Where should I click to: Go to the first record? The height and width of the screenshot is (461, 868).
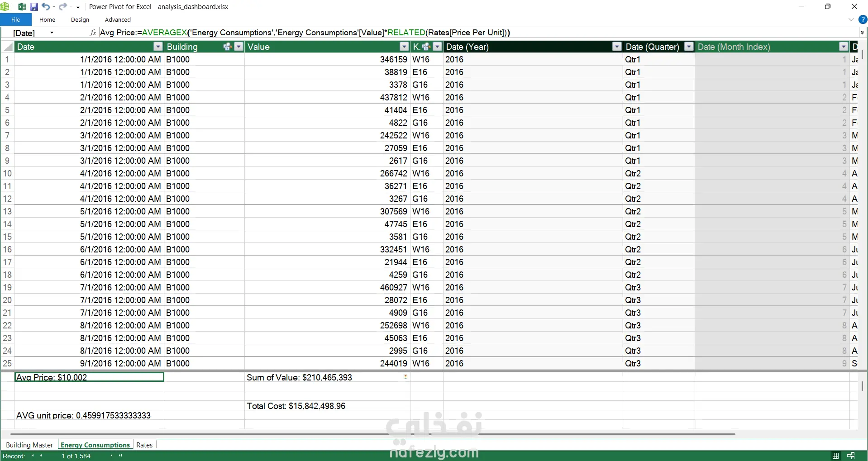[32, 456]
